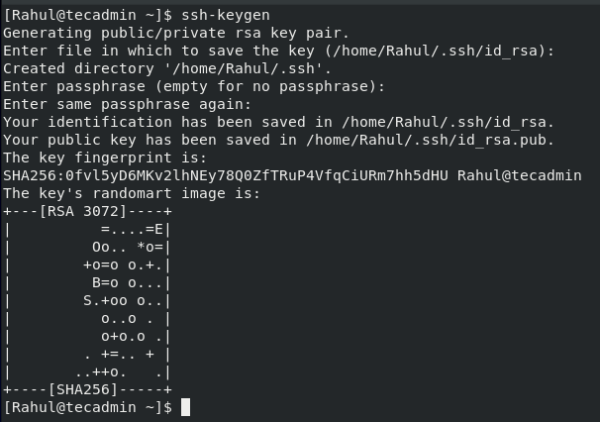Click 'Generating public/private rsa key pair' line
This screenshot has width=600, height=422.
coord(163,33)
